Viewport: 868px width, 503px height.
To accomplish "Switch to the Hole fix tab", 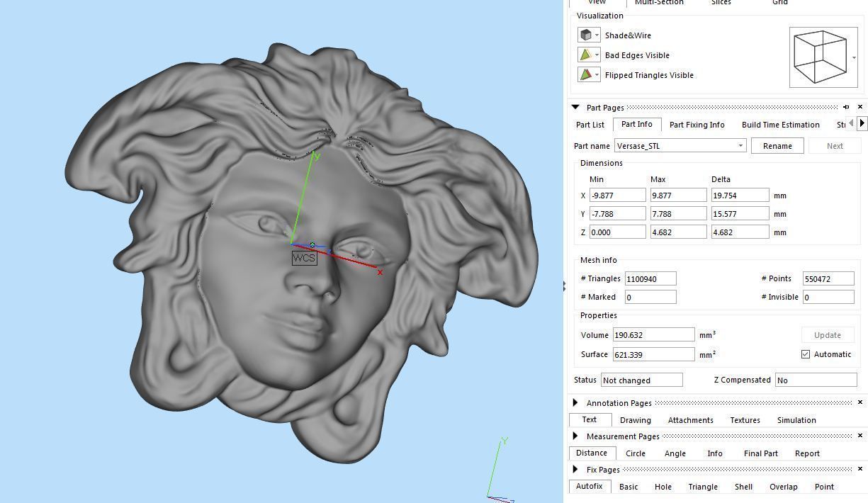I will (x=663, y=487).
